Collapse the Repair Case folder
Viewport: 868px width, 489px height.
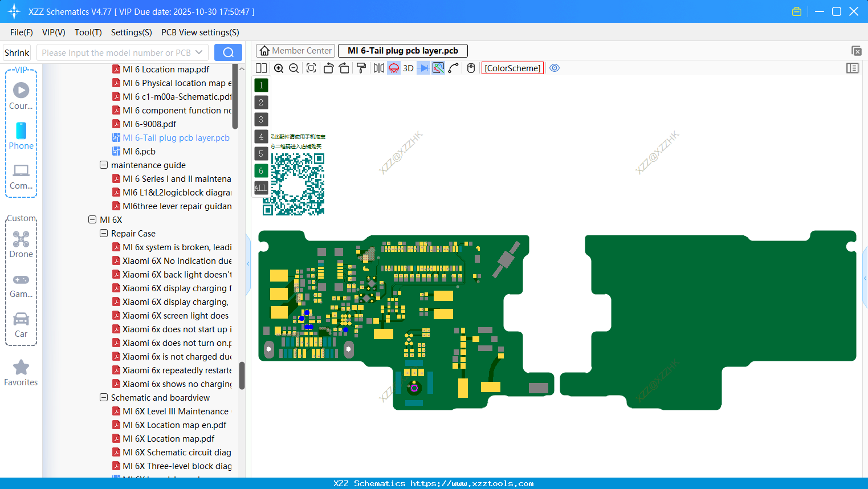(104, 234)
